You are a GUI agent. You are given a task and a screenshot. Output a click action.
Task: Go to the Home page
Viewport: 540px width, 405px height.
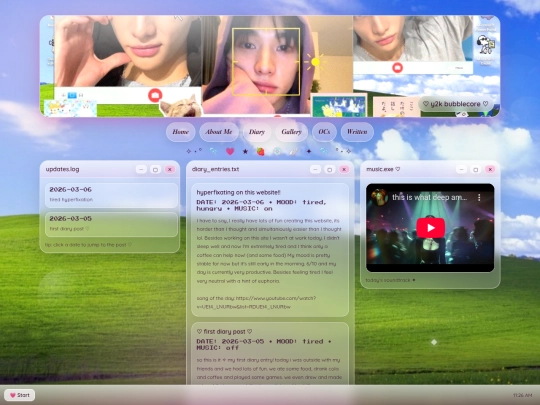[180, 132]
